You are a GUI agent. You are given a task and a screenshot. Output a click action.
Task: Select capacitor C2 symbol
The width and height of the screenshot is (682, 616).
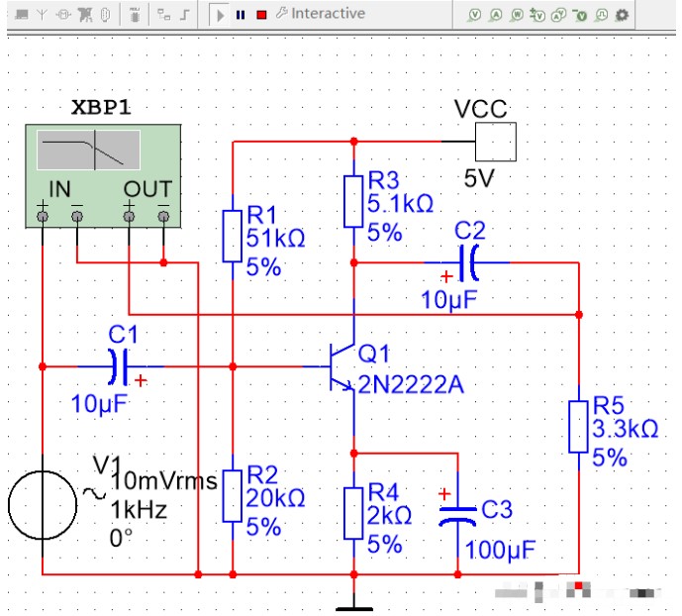[x=469, y=262]
